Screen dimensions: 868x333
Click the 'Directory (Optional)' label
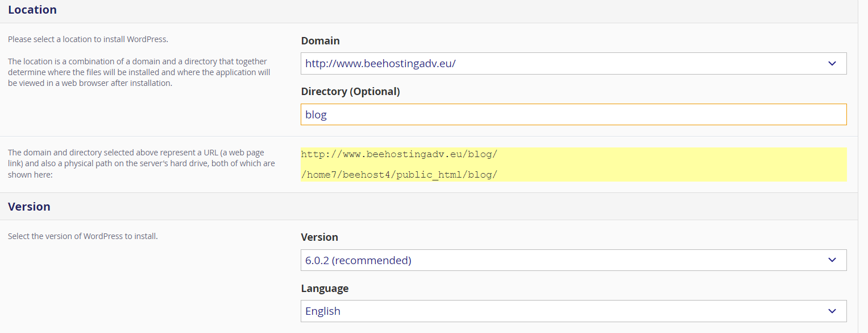[x=350, y=92]
